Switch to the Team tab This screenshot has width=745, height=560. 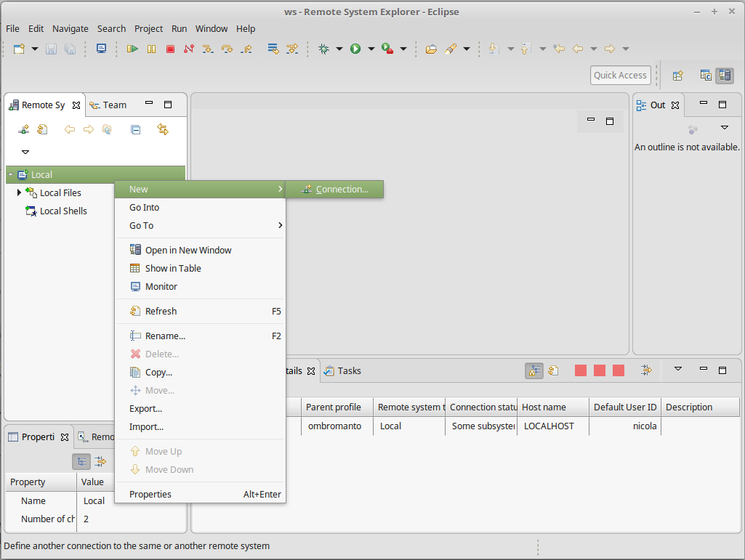(x=108, y=105)
